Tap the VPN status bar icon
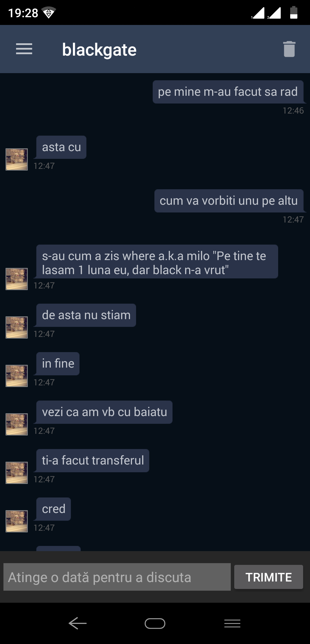 (x=49, y=13)
